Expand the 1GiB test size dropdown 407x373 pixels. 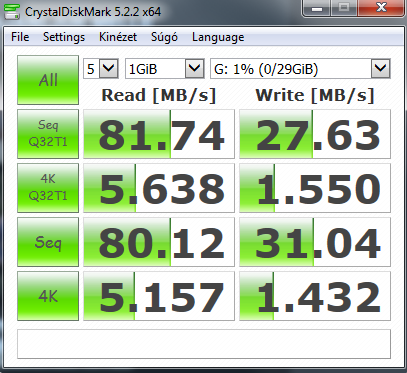click(x=194, y=69)
